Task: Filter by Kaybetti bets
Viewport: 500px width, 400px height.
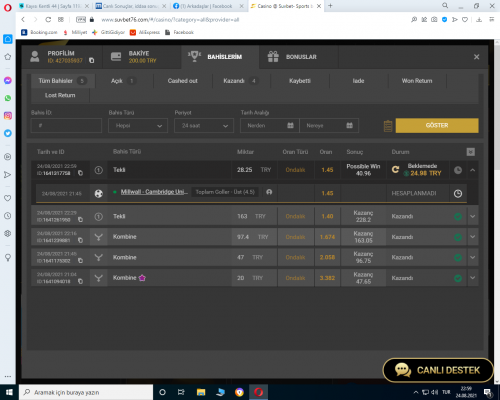Action: (300, 81)
